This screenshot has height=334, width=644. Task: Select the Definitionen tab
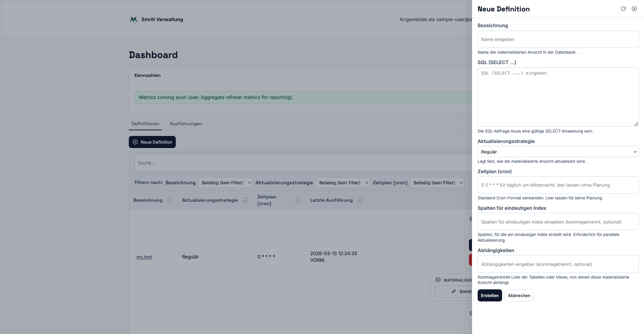tap(145, 124)
